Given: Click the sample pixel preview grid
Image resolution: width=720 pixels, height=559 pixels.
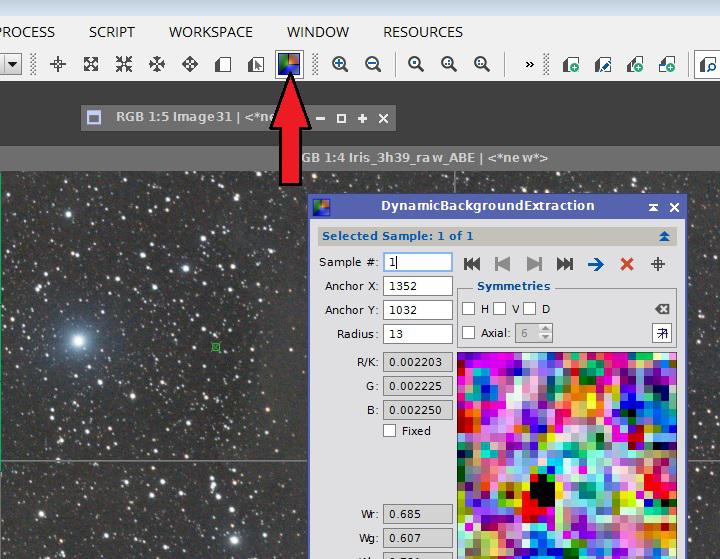Looking at the screenshot, I should (567, 456).
